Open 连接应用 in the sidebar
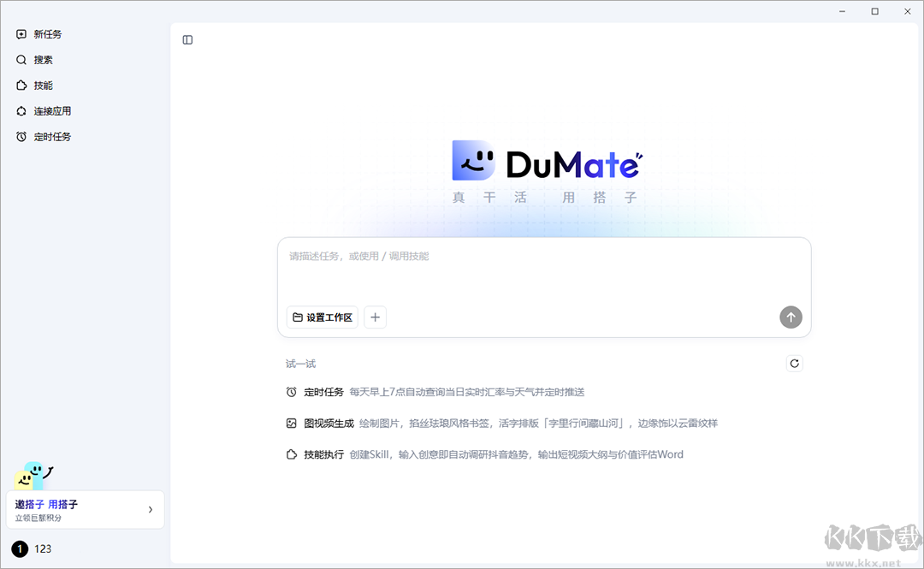The width and height of the screenshot is (924, 569). [43, 111]
